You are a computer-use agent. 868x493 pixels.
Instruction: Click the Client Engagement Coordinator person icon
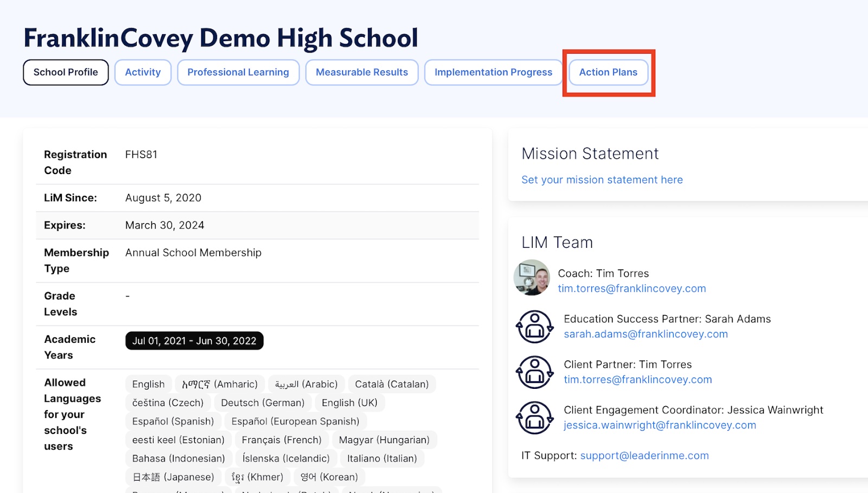pos(534,418)
